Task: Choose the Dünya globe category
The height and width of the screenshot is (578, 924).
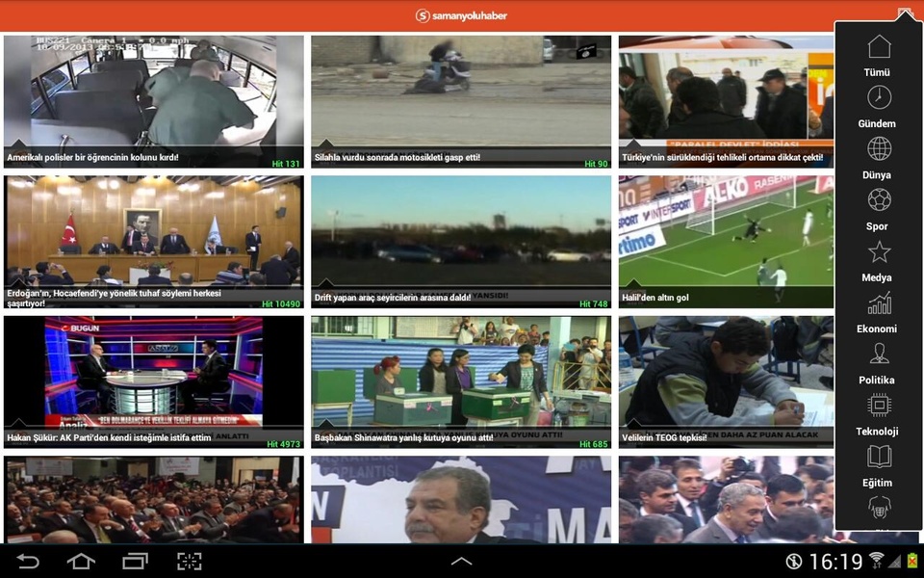Action: (878, 159)
